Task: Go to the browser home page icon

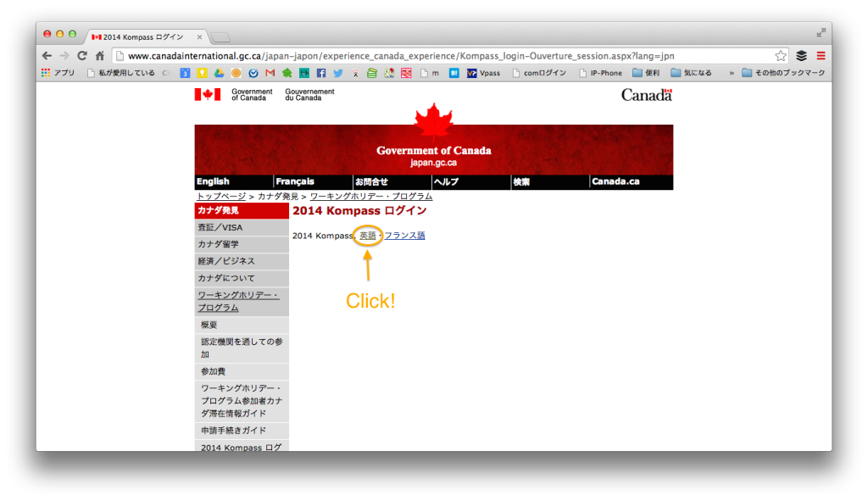Action: point(100,56)
